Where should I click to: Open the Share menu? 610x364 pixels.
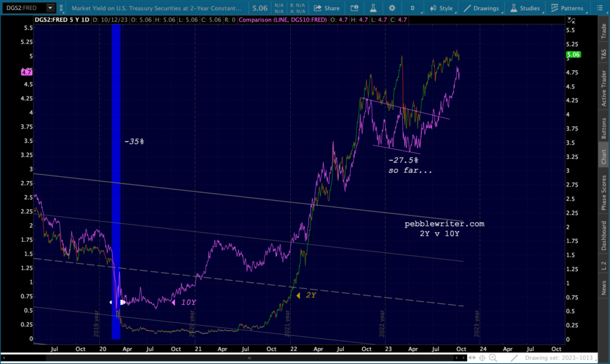[327, 8]
